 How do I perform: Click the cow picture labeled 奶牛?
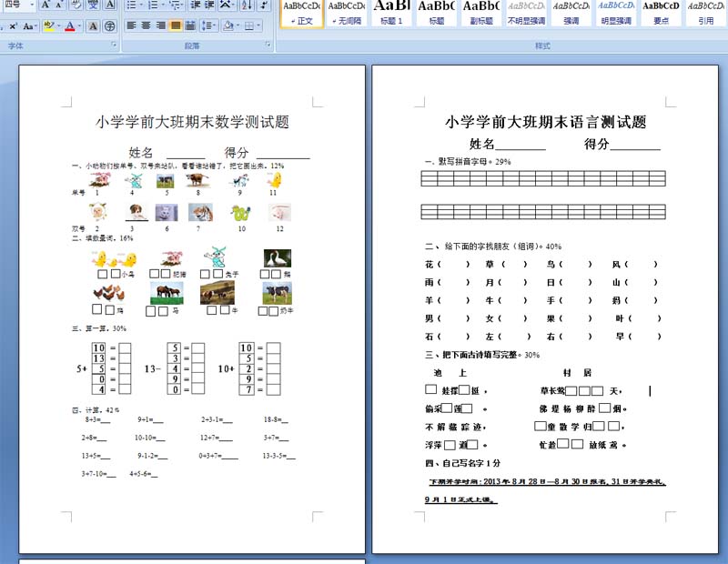[x=278, y=293]
